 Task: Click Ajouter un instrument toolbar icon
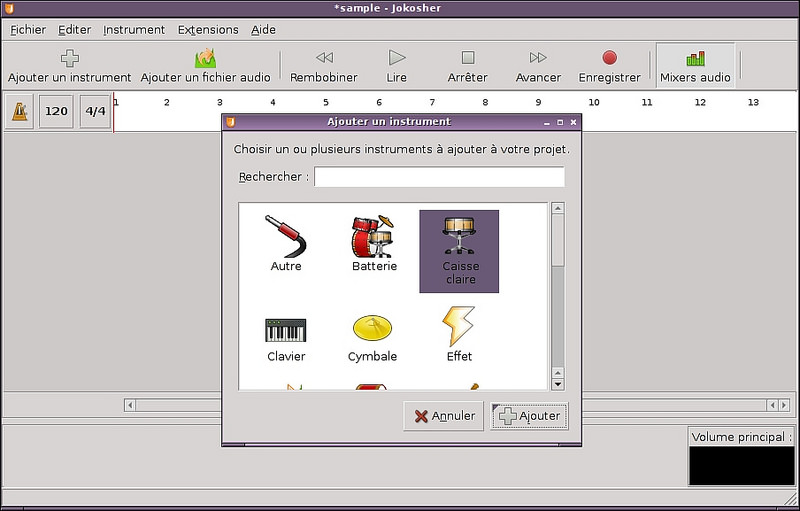click(70, 59)
